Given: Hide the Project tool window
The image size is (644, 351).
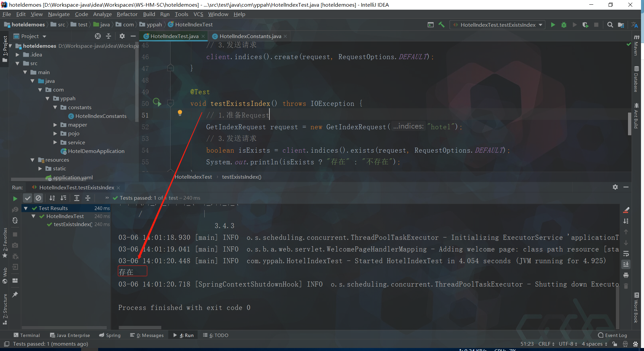Looking at the screenshot, I should 133,36.
